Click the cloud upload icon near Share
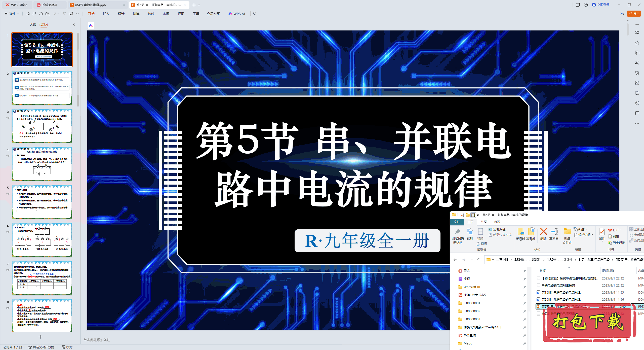The image size is (644, 350). click(622, 14)
